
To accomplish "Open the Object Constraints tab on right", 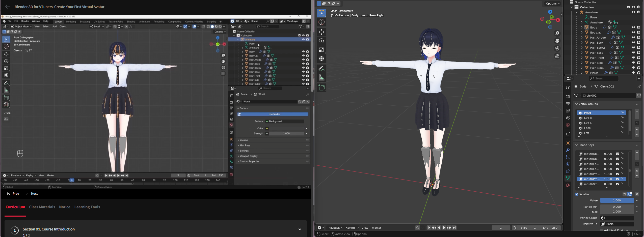I will click(x=568, y=171).
